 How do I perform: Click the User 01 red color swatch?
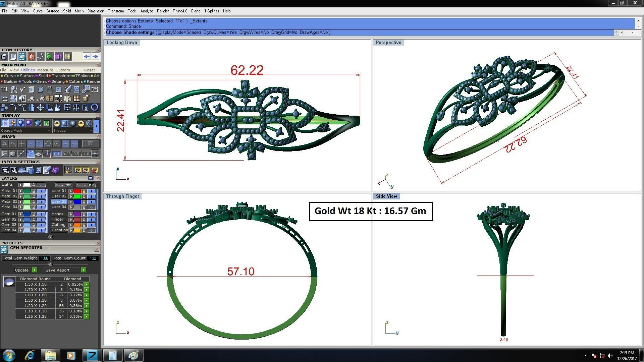point(77,191)
